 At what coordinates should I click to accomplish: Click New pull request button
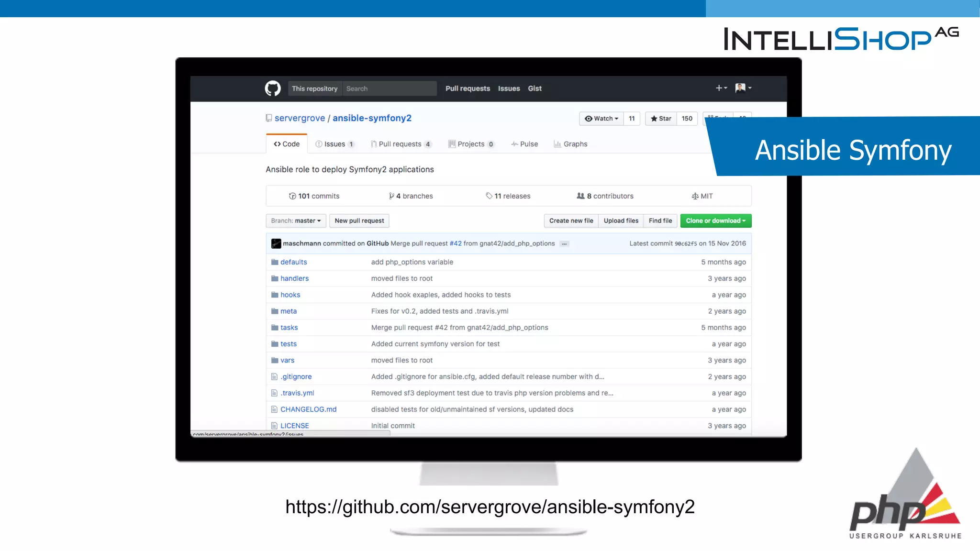coord(359,220)
